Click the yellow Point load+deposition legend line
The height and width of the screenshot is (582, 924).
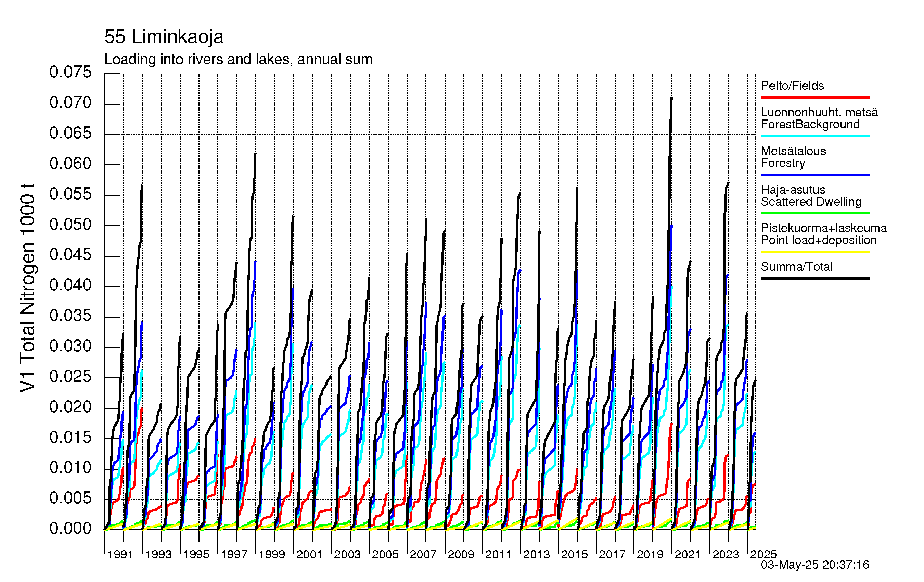[x=814, y=252]
